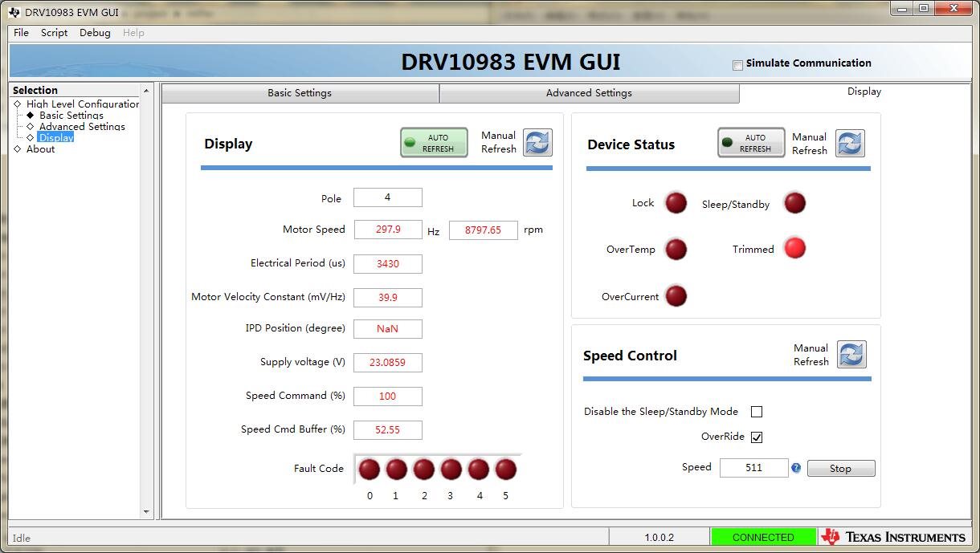Image resolution: width=980 pixels, height=553 pixels.
Task: Select Basic Settings in Selection tree
Action: [71, 116]
